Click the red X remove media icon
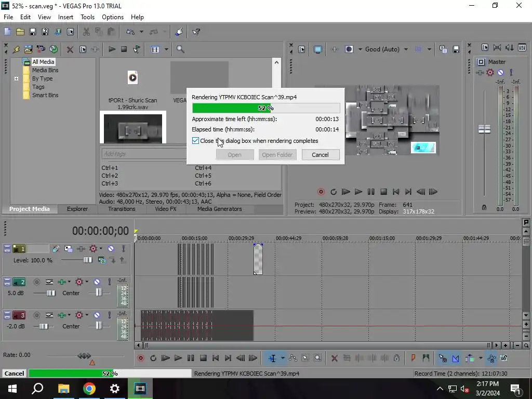 point(70,49)
